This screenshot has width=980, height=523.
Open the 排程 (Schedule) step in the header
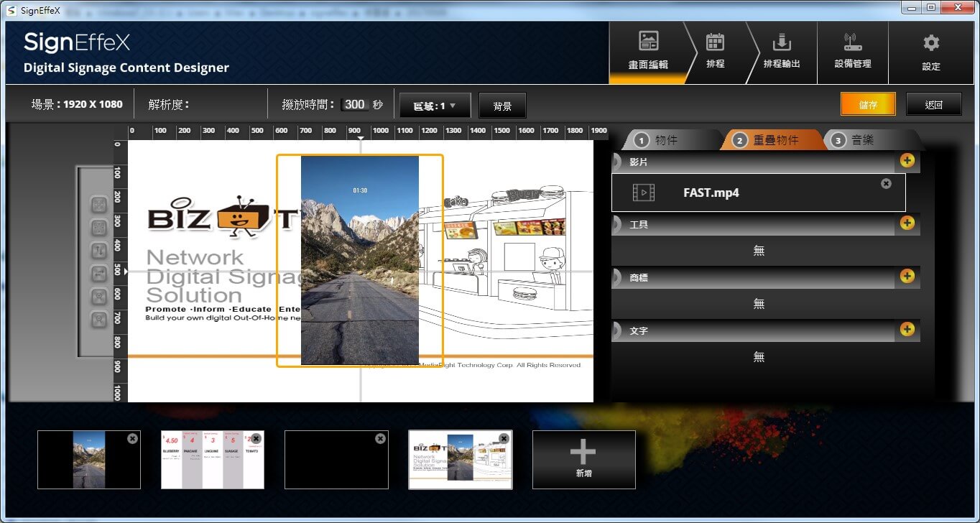click(715, 52)
